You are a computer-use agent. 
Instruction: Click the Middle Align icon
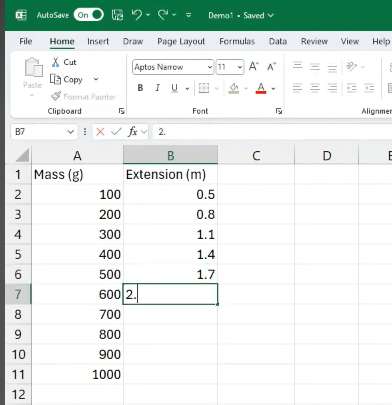click(x=315, y=67)
